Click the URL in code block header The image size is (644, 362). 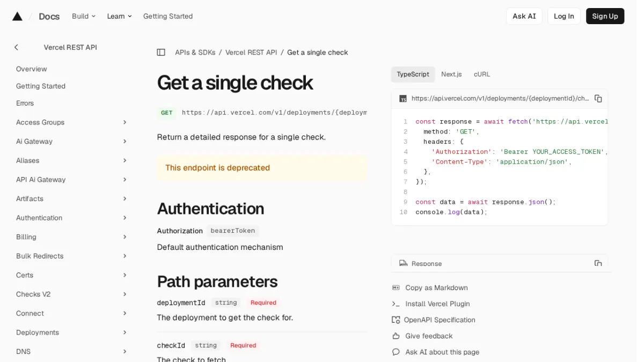point(500,99)
